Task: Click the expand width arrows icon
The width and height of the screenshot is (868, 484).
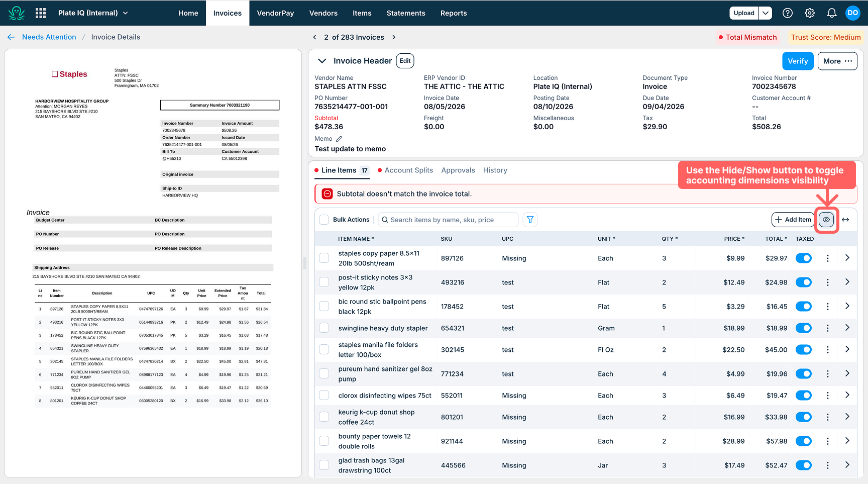Action: [x=845, y=220]
